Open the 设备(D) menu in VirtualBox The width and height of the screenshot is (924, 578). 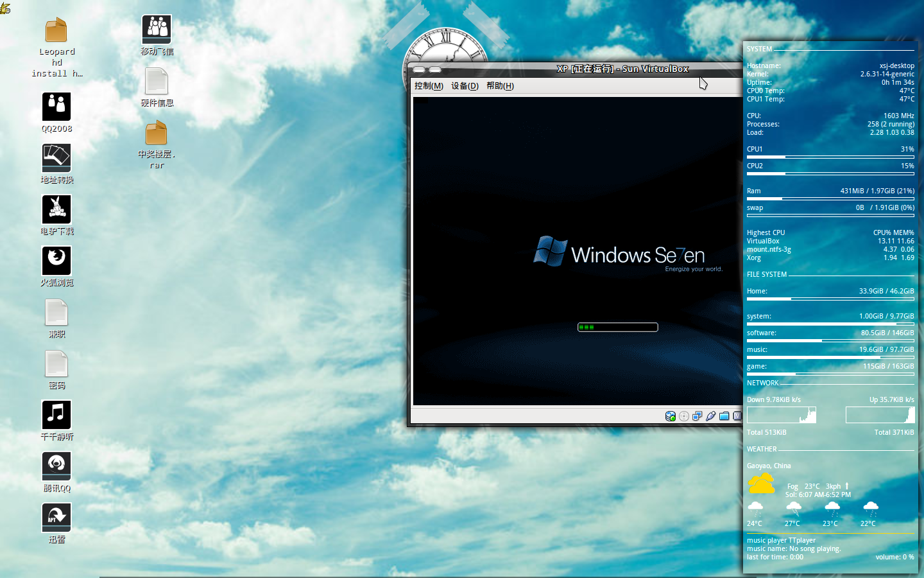[465, 86]
